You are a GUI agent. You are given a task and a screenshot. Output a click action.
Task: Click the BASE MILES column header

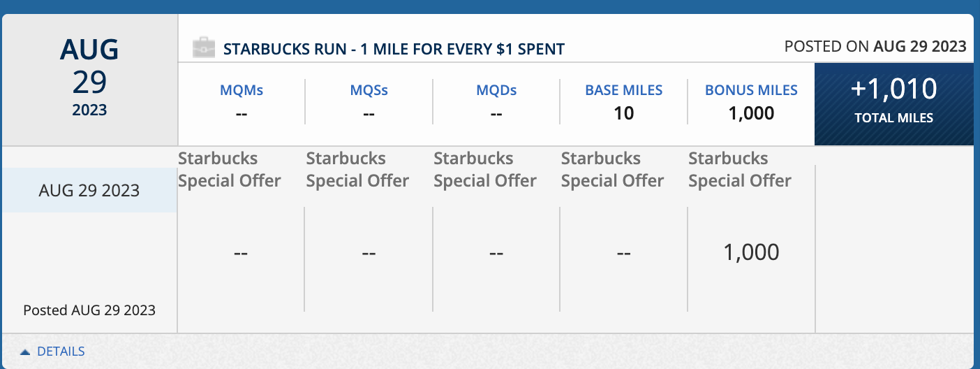623,90
